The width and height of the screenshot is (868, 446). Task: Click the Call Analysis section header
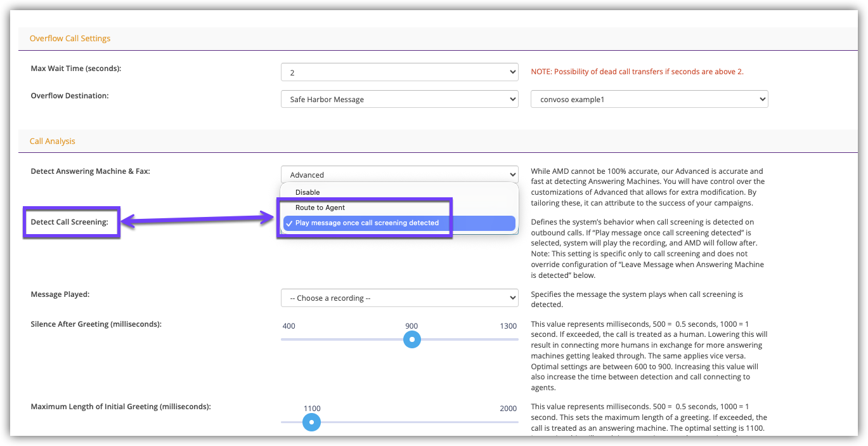coord(52,141)
